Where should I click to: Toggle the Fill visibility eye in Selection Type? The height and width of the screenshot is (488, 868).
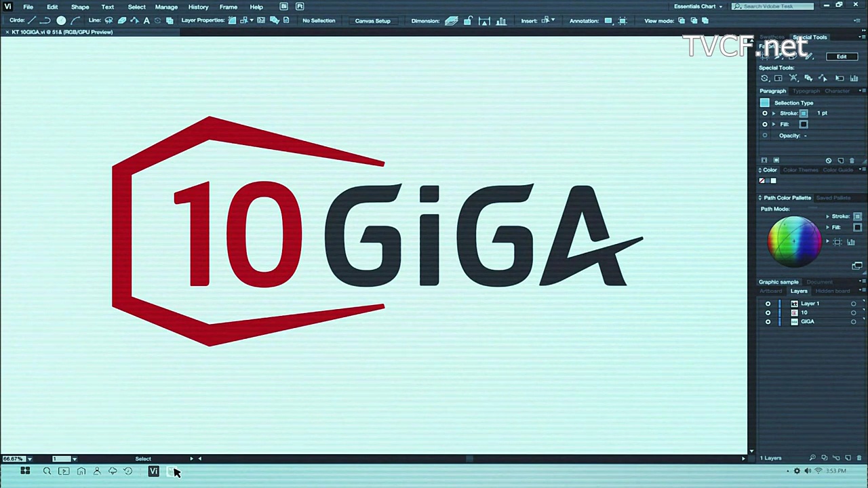click(765, 124)
